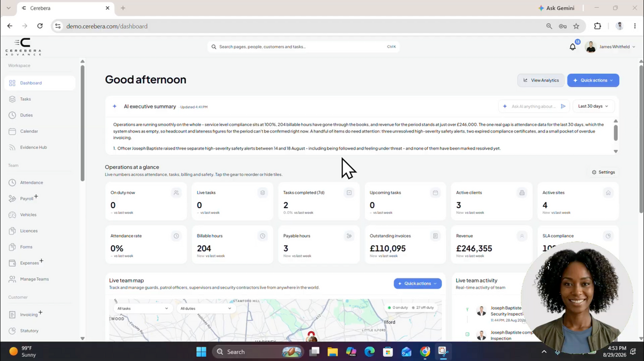Open Microsoft Edge from the taskbar
This screenshot has width=644, height=361.
pyautogui.click(x=369, y=352)
